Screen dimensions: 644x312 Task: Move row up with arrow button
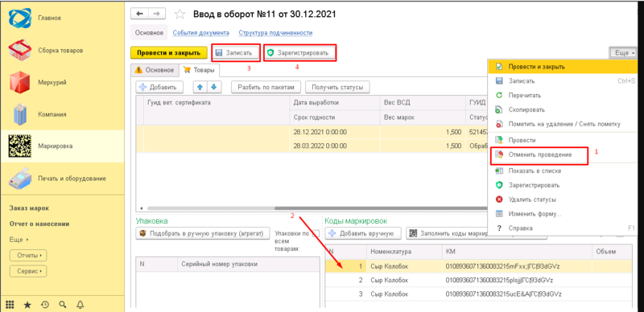pyautogui.click(x=200, y=87)
